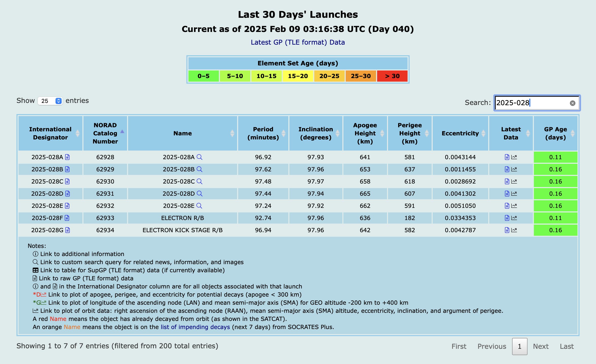Click eccentricity value 0.0334353

[x=460, y=218]
